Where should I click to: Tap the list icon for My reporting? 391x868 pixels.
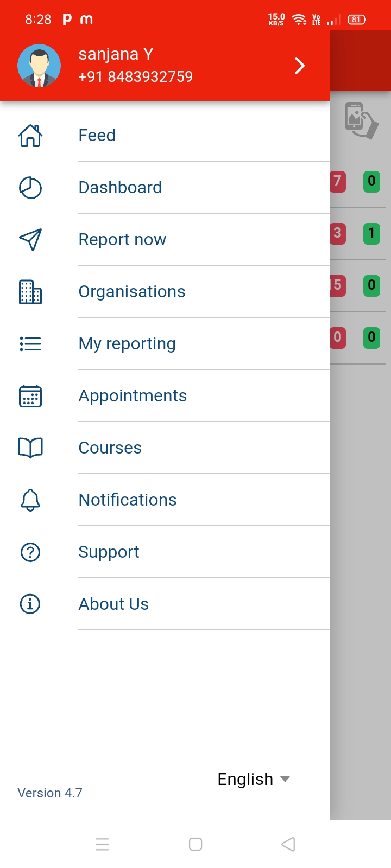tap(30, 344)
